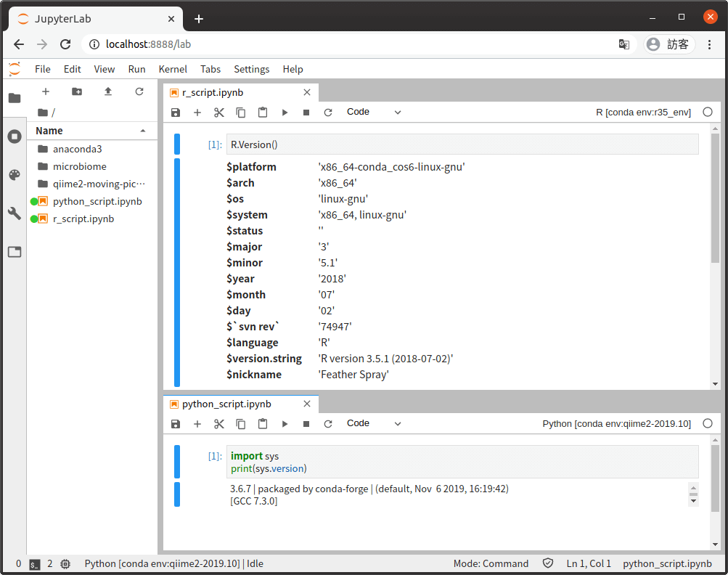Click the r_script notebook vertical scrollbar
This screenshot has width=728, height=575.
[x=715, y=199]
